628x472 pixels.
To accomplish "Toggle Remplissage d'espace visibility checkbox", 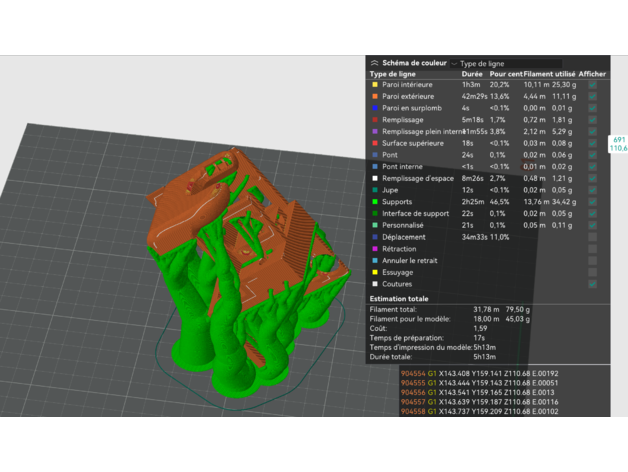I will point(593,178).
